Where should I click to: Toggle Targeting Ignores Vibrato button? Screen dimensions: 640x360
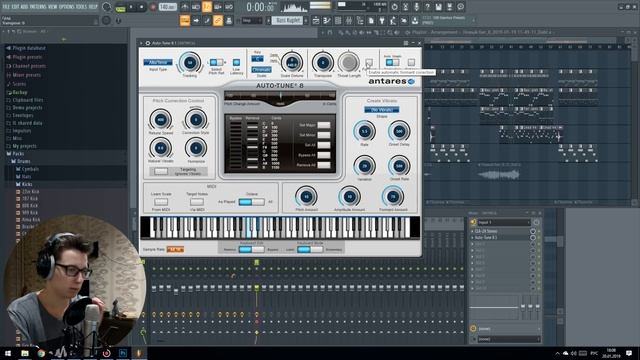(x=160, y=171)
